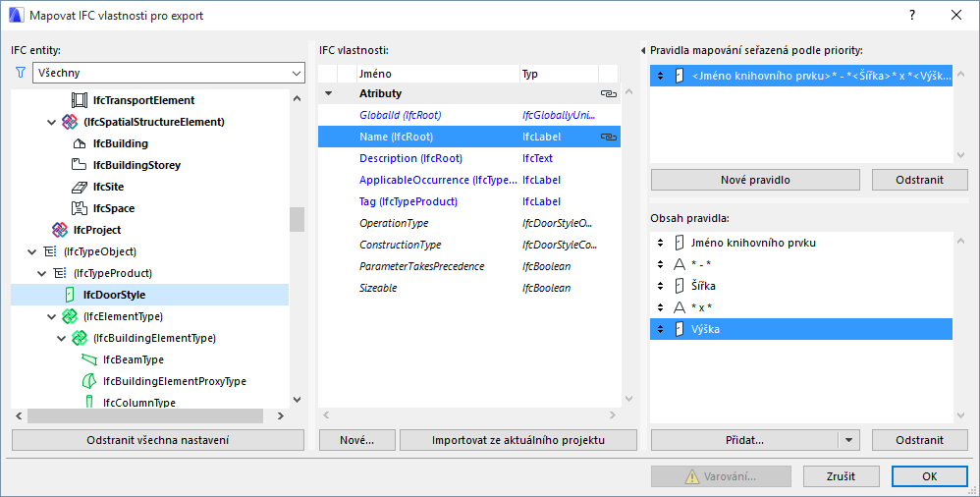This screenshot has height=497, width=980.
Task: Click the IfcBeamType icon
Action: pos(89,359)
